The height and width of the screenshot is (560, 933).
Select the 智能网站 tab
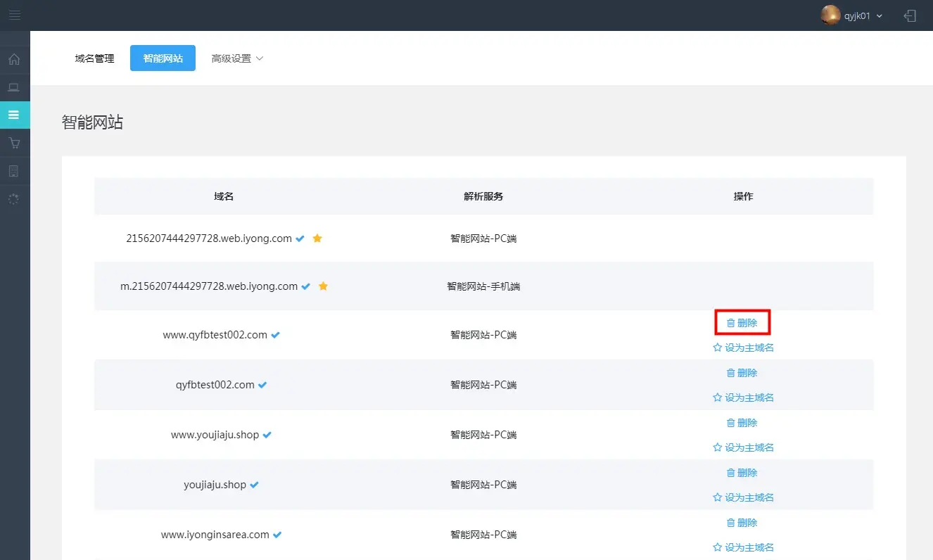tap(163, 58)
